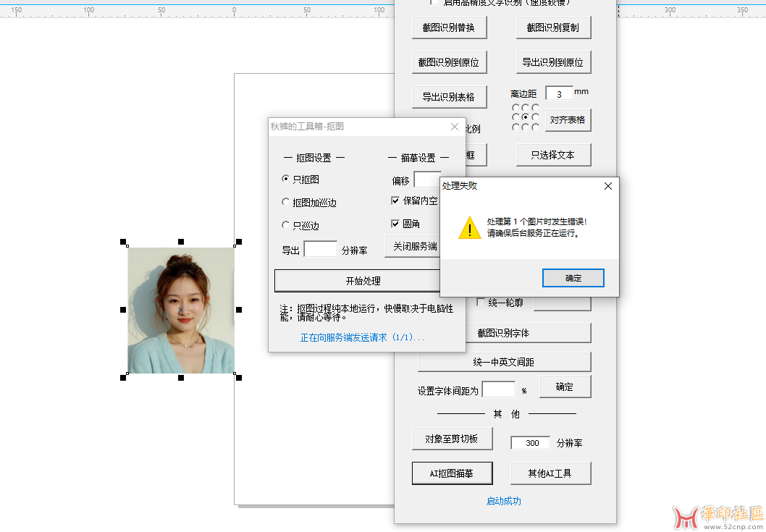Close the 处理失败 error dialog
This screenshot has height=532, width=766.
(x=607, y=186)
